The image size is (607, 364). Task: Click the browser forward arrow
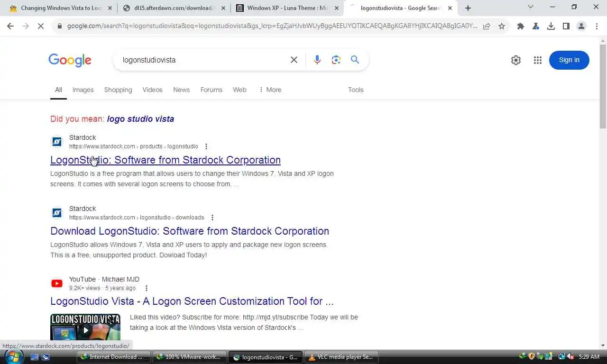pyautogui.click(x=26, y=26)
